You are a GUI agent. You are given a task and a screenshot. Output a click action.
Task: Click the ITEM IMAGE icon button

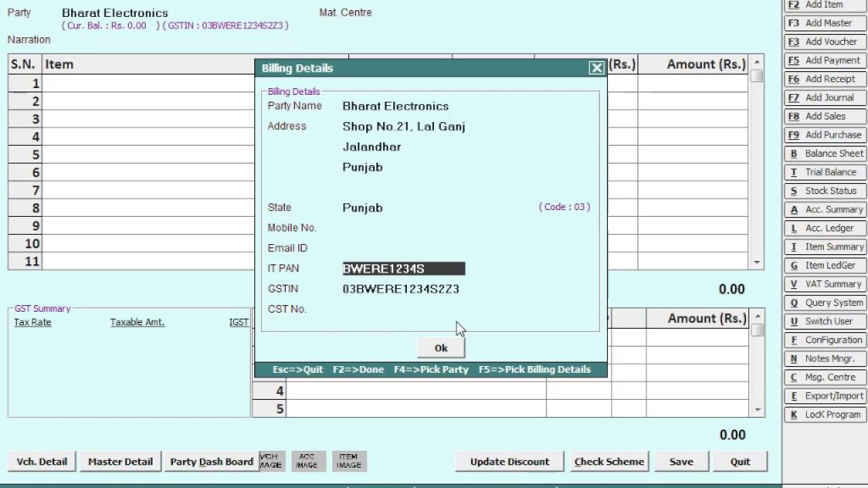(348, 461)
